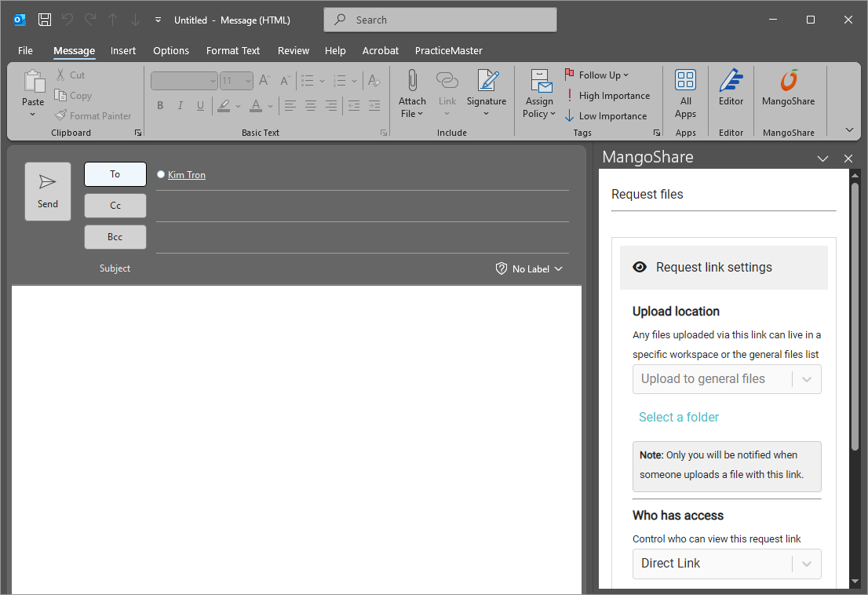Launch the Editor pane from the ribbon
The width and height of the screenshot is (868, 595).
[x=731, y=93]
